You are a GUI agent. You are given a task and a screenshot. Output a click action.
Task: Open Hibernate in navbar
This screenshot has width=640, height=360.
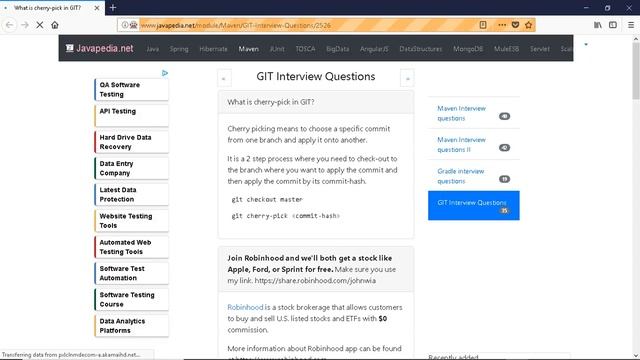(x=213, y=49)
